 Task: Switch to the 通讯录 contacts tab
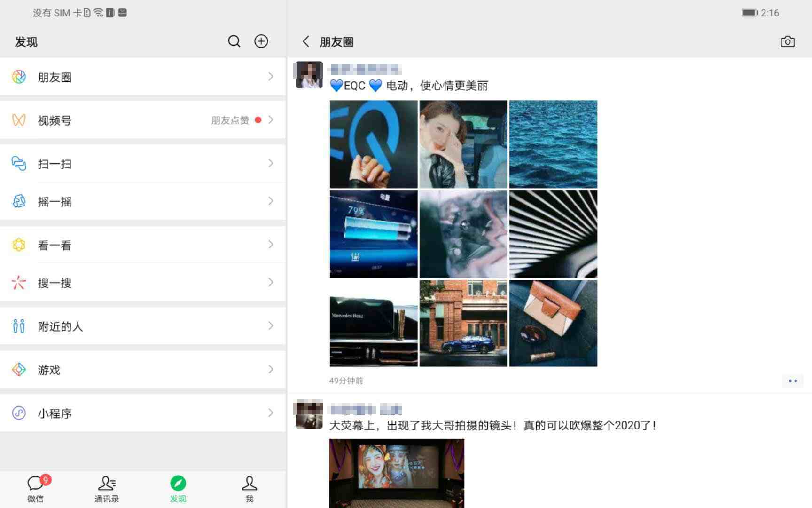click(x=107, y=489)
